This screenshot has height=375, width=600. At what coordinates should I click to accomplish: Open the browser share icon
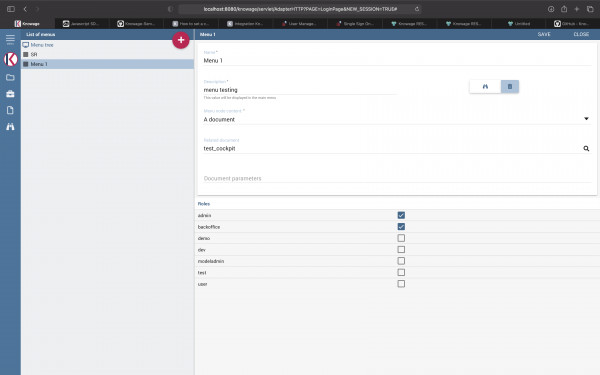pos(564,9)
